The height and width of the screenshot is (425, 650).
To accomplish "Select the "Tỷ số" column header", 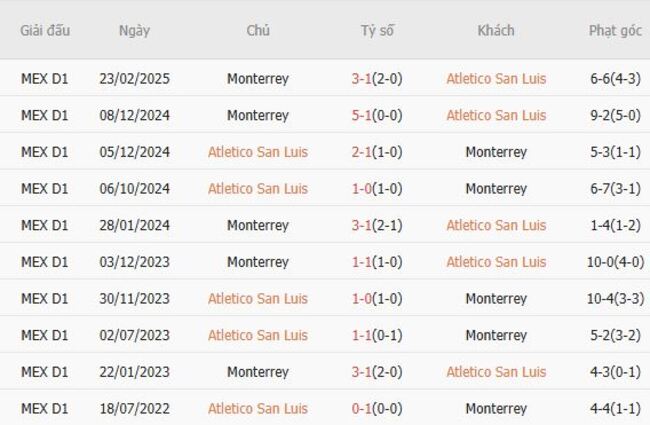I will [377, 30].
